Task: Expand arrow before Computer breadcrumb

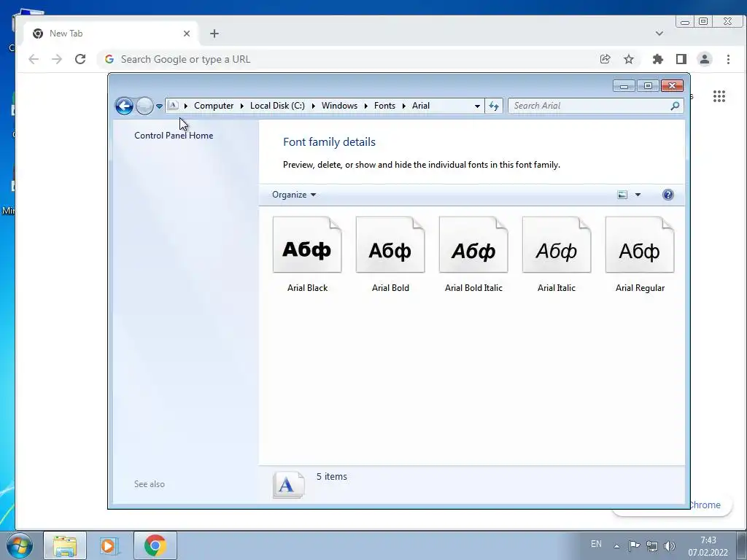Action: [x=186, y=106]
